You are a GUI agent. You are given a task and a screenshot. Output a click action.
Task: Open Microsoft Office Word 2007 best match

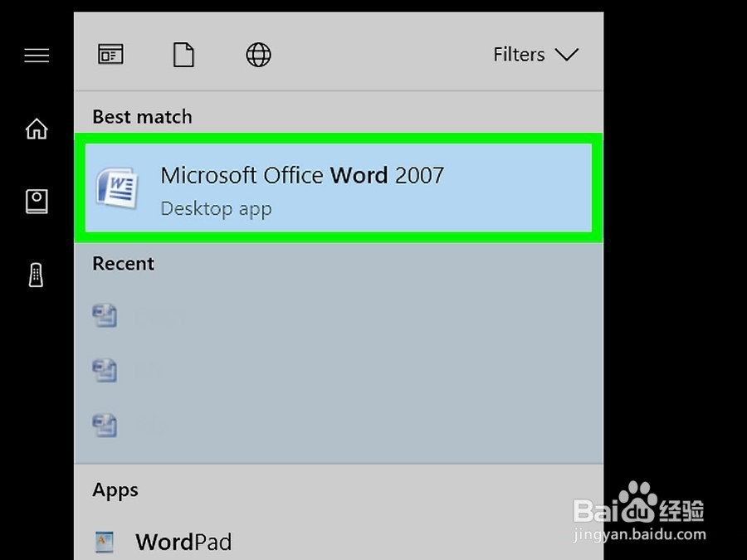[339, 188]
